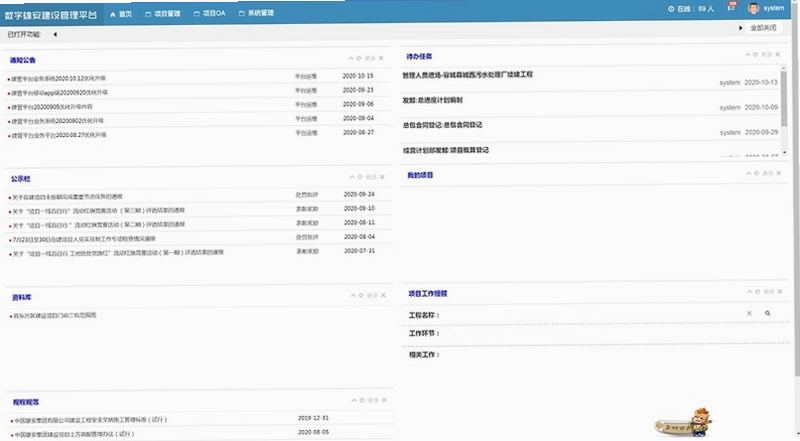The image size is (800, 441).
Task: Open 更多 in the 待办任务 panel
Action: 766,54
